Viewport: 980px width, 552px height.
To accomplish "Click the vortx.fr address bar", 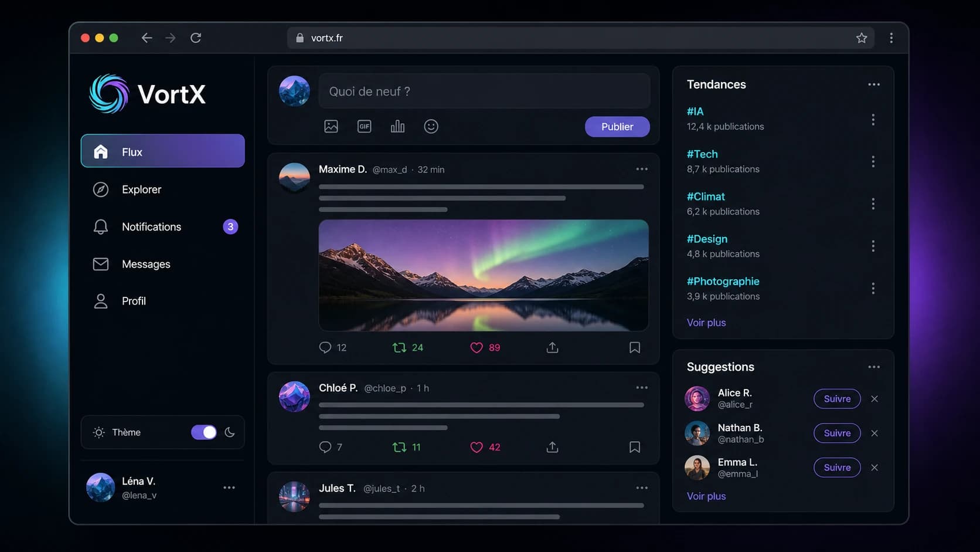I will coord(580,38).
